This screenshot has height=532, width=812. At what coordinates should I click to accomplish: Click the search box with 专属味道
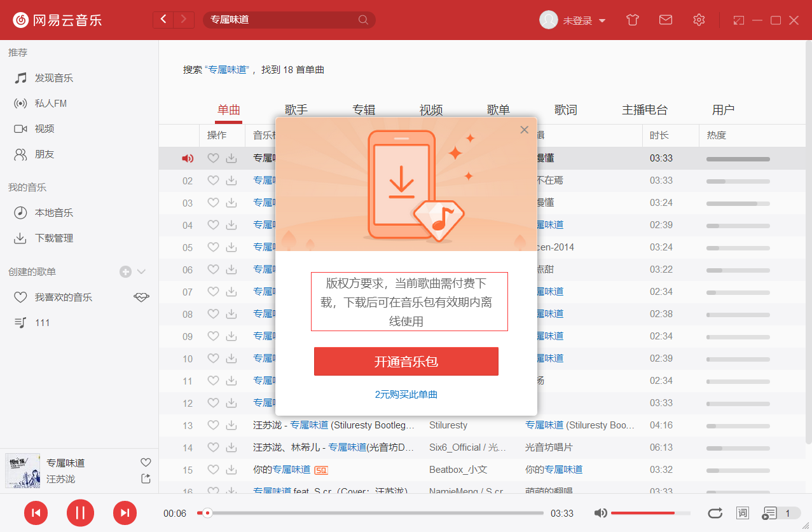click(289, 20)
